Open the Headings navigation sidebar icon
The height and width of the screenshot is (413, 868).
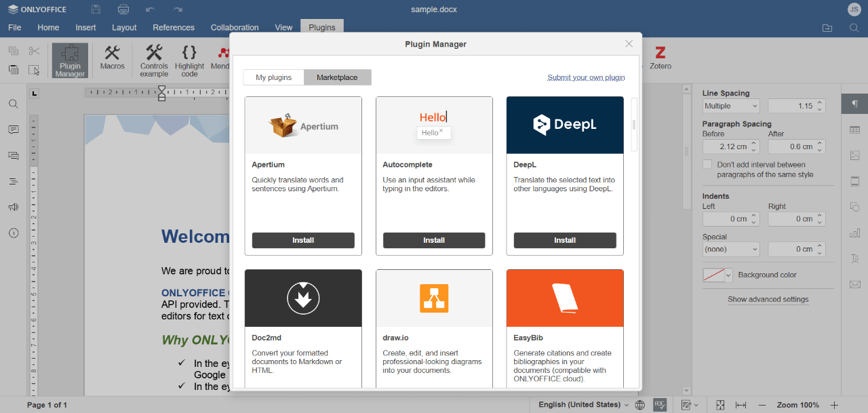pos(14,181)
